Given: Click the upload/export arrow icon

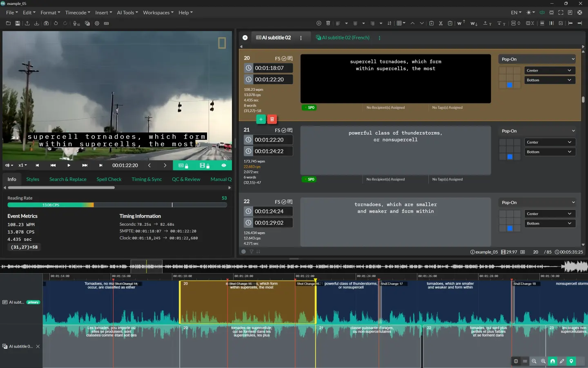Looking at the screenshot, I should (x=27, y=23).
